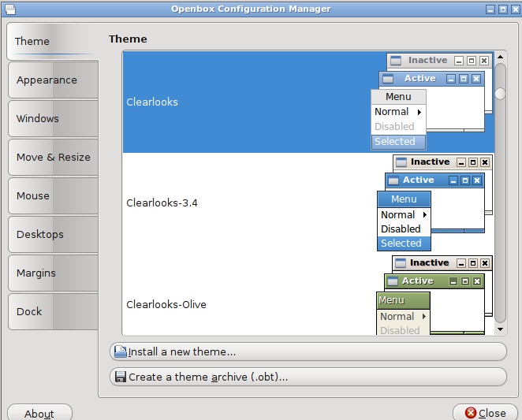Pick the Clearlooks-Olive theme

pos(308,295)
